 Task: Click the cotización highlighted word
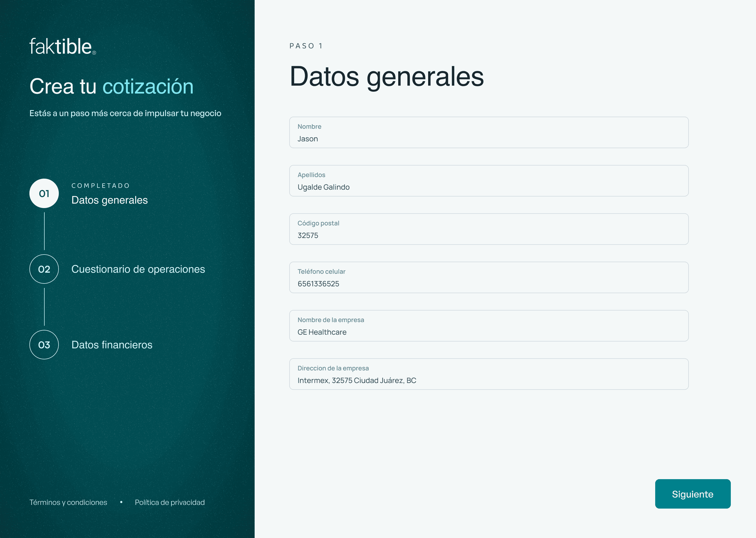[x=148, y=86]
